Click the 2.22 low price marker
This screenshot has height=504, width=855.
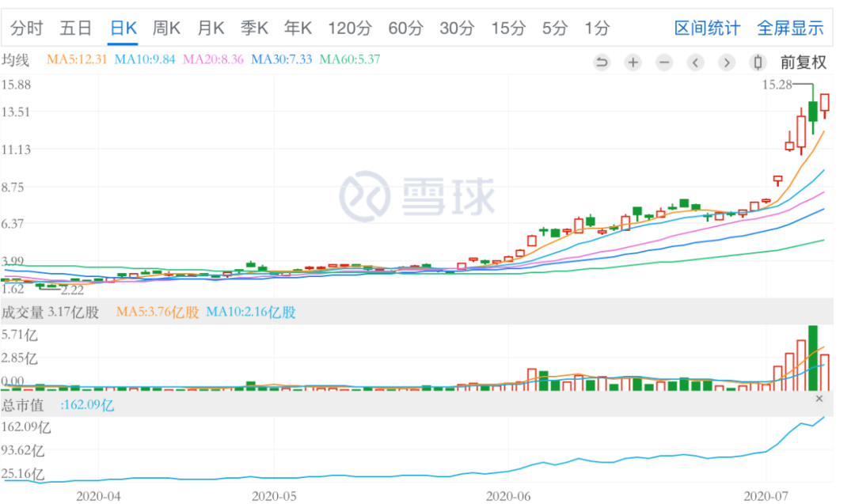click(73, 290)
